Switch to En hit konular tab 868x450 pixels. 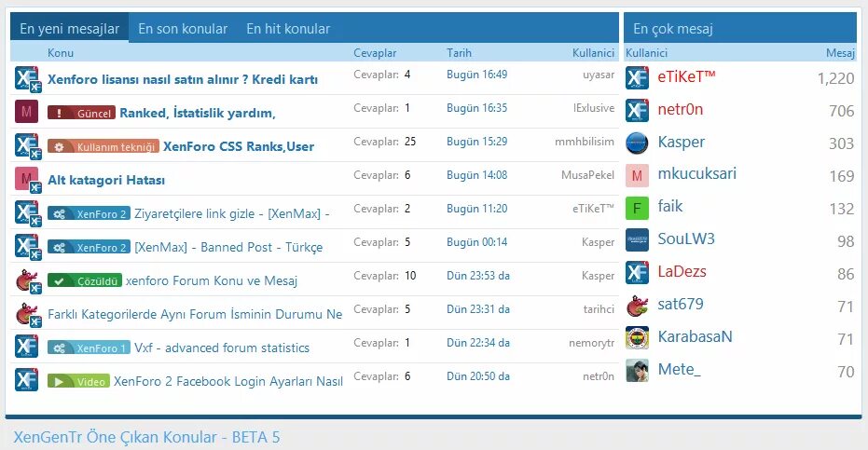point(288,29)
